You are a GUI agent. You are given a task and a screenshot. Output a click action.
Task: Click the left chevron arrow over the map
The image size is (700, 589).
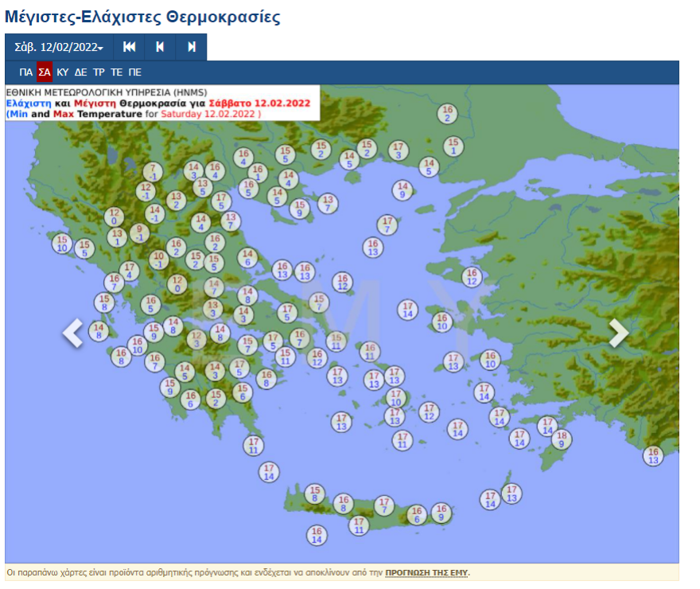pyautogui.click(x=73, y=334)
